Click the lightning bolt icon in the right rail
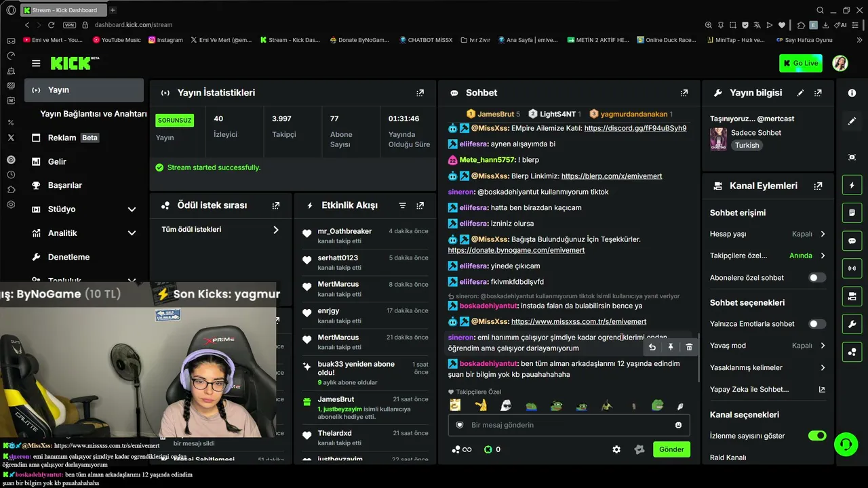 click(x=852, y=185)
